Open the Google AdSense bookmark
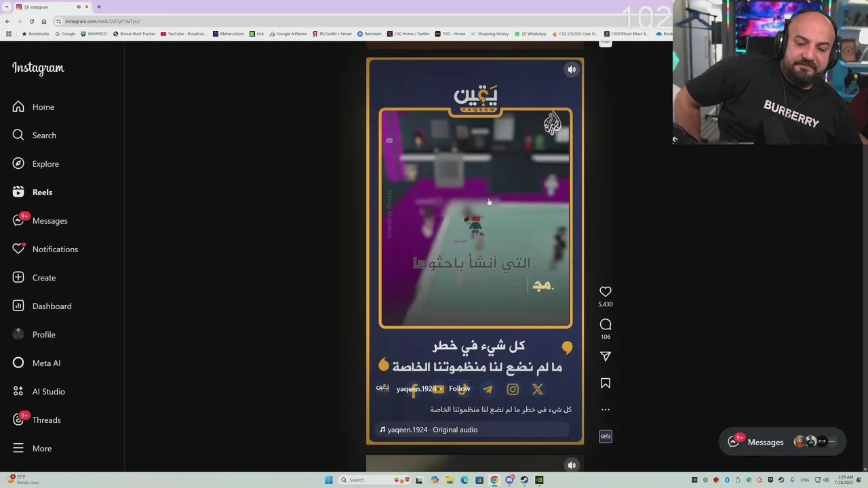This screenshot has height=488, width=868. 288,34
